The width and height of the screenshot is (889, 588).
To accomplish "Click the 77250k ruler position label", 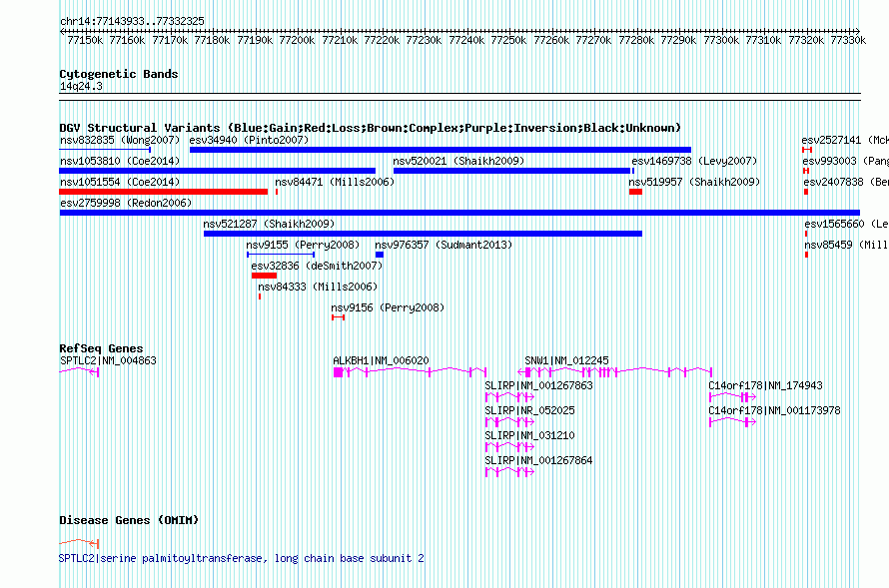I will tap(508, 40).
